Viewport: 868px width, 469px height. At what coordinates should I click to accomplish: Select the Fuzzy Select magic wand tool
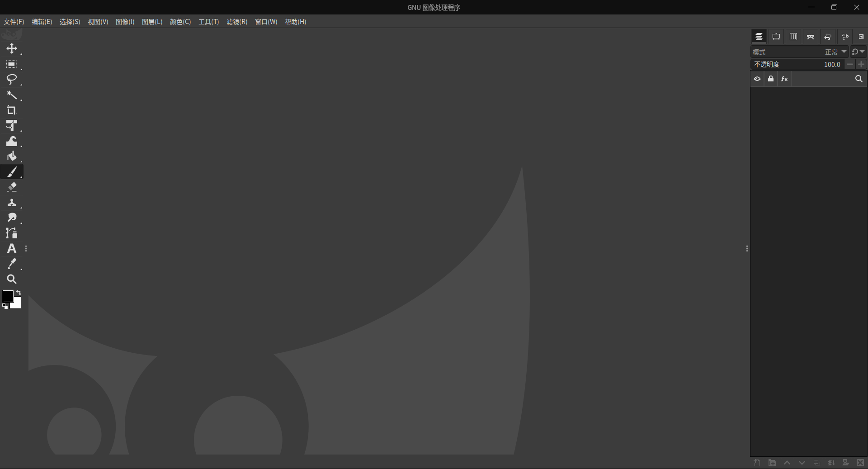[x=12, y=95]
